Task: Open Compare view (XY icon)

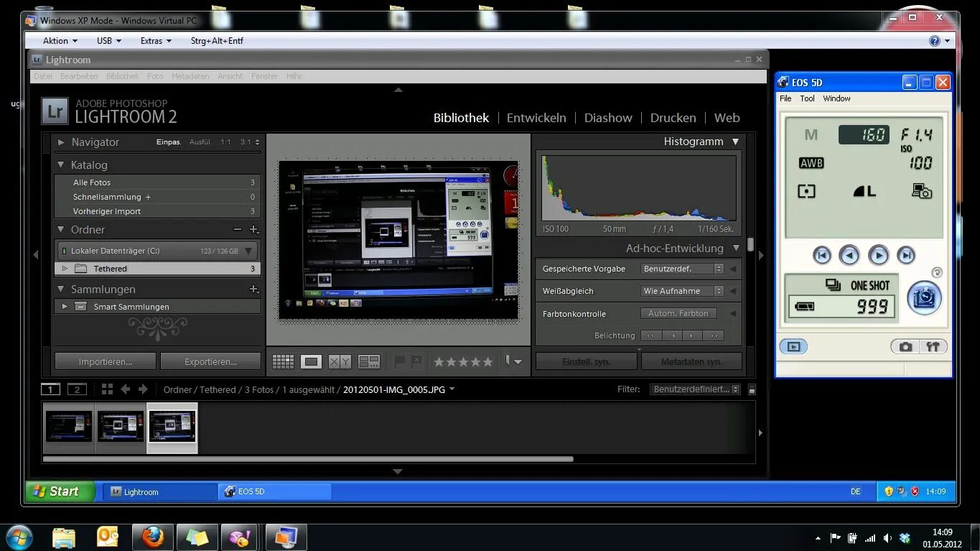Action: [340, 362]
